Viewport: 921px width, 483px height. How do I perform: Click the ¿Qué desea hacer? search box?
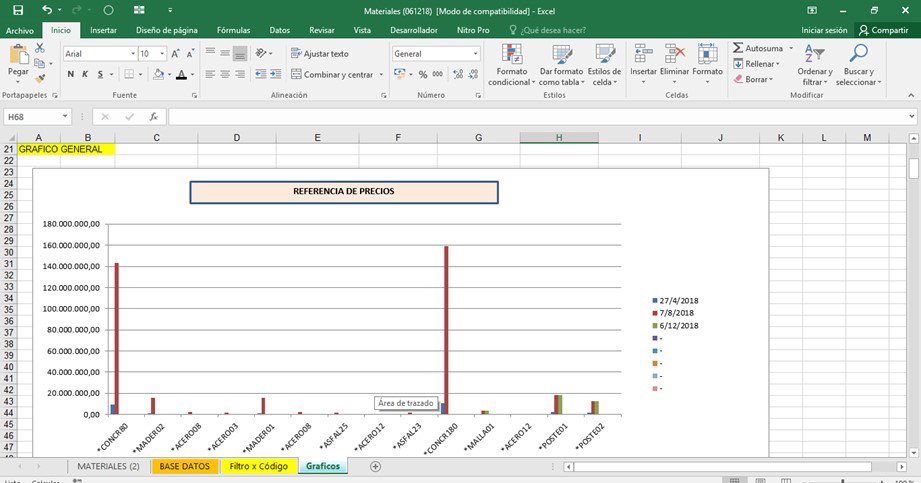click(x=547, y=30)
